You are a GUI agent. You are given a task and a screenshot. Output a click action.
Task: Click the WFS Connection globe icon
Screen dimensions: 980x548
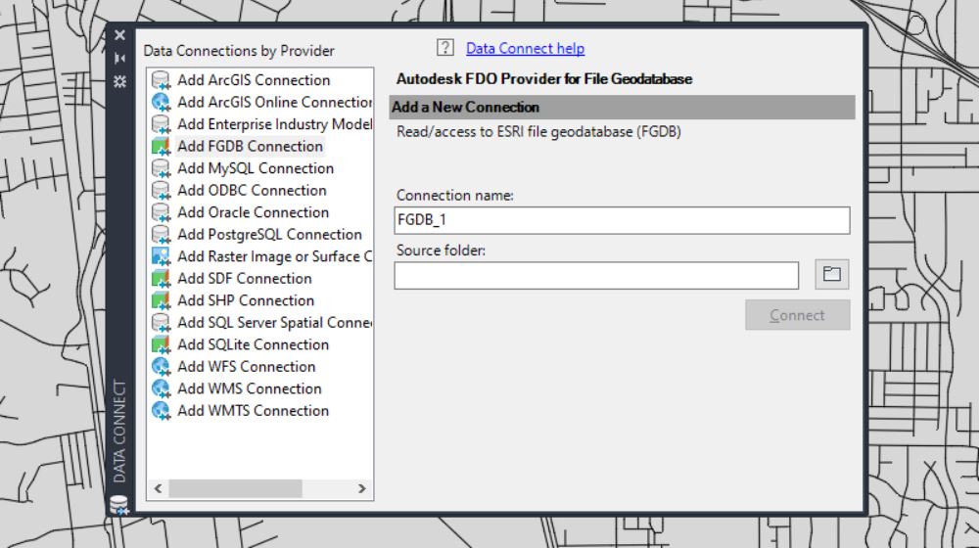click(x=162, y=367)
